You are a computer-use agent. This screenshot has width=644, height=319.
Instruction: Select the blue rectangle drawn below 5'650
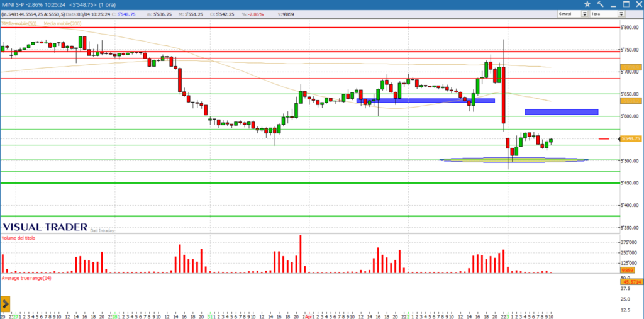coord(426,100)
